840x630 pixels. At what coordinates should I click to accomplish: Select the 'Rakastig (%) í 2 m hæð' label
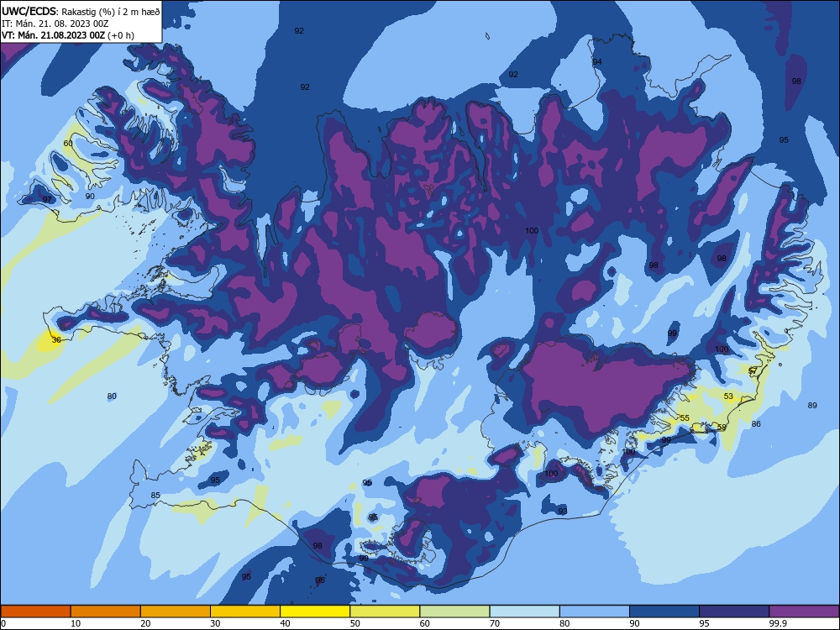point(110,12)
